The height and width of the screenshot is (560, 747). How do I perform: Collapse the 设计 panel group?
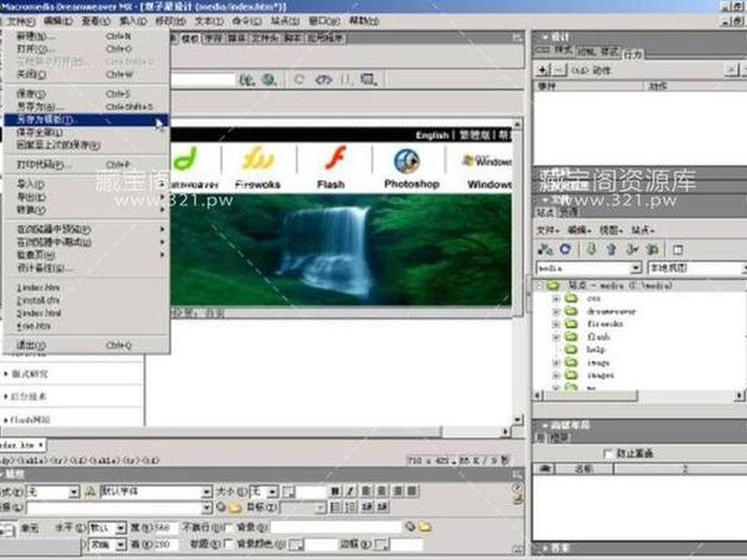point(545,37)
